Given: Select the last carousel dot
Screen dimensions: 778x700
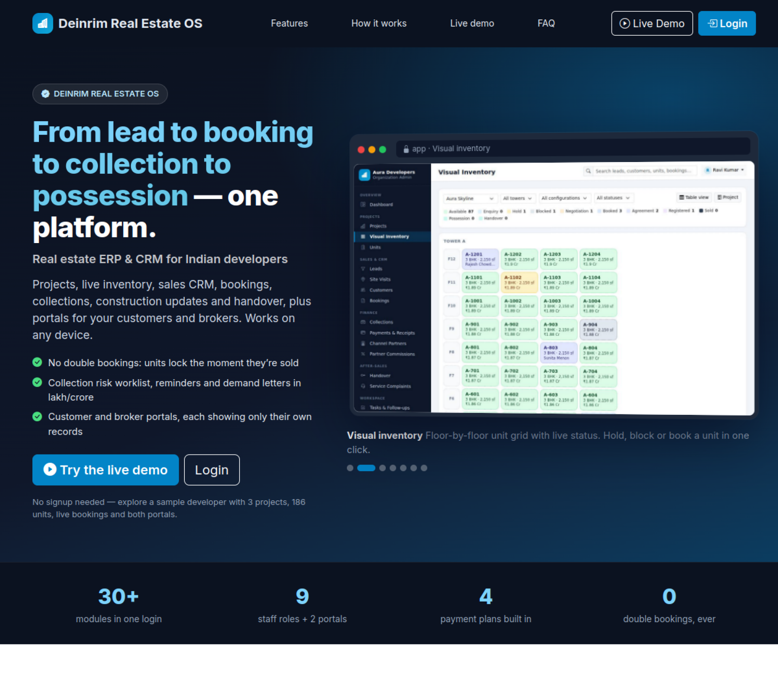Looking at the screenshot, I should (x=424, y=468).
